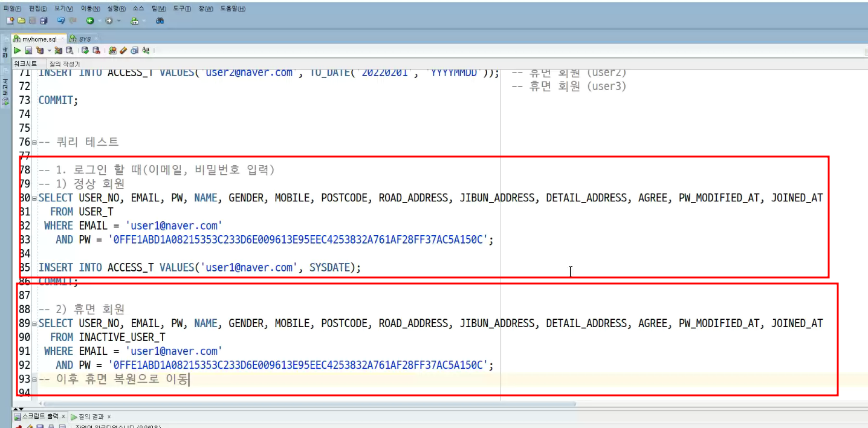Open the 실행(R) menu

[x=117, y=8]
